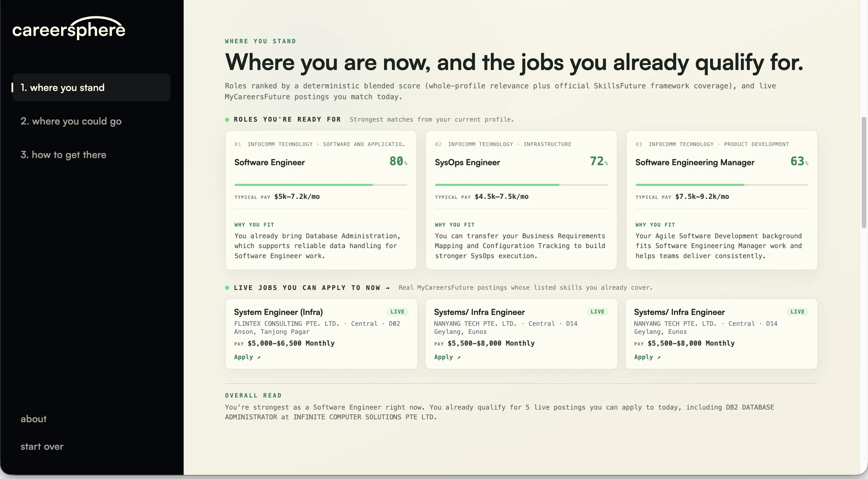The height and width of the screenshot is (479, 868).
Task: Go to step 2 where you could go
Action: [71, 121]
